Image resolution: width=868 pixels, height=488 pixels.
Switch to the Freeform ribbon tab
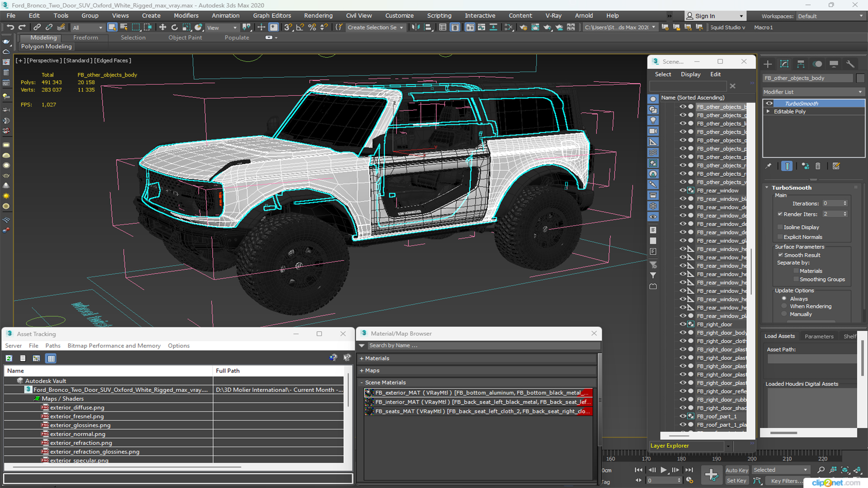[85, 38]
